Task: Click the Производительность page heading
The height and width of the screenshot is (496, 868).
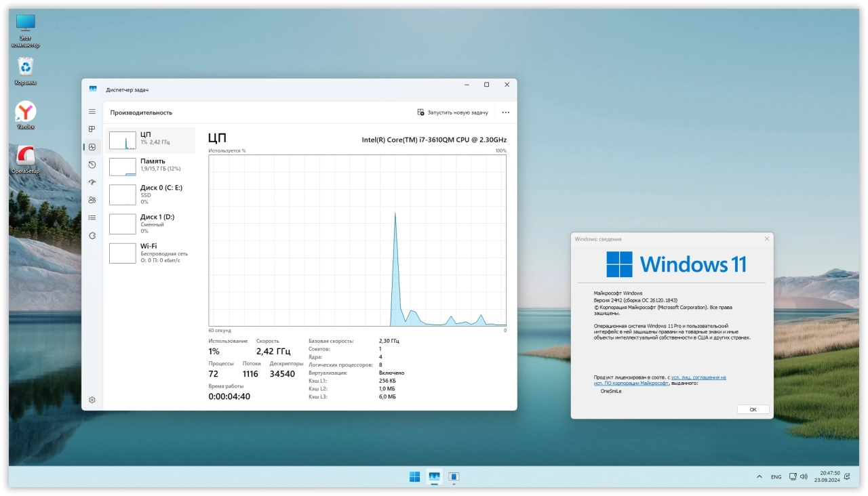Action: coord(141,112)
